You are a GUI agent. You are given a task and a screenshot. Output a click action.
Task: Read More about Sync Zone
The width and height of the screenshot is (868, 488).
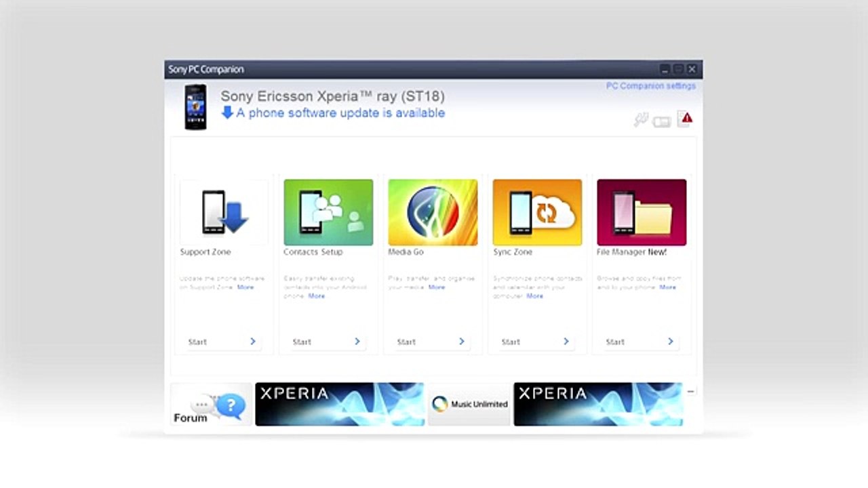(535, 296)
